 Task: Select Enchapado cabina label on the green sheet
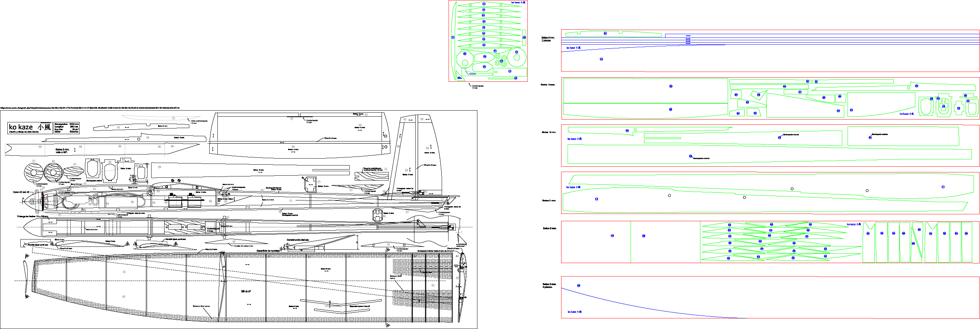[879, 134]
